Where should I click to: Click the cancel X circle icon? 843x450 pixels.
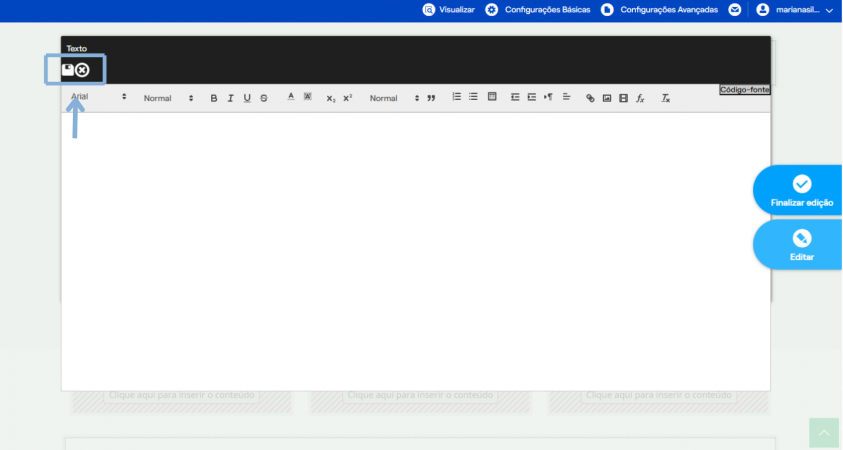pyautogui.click(x=82, y=70)
